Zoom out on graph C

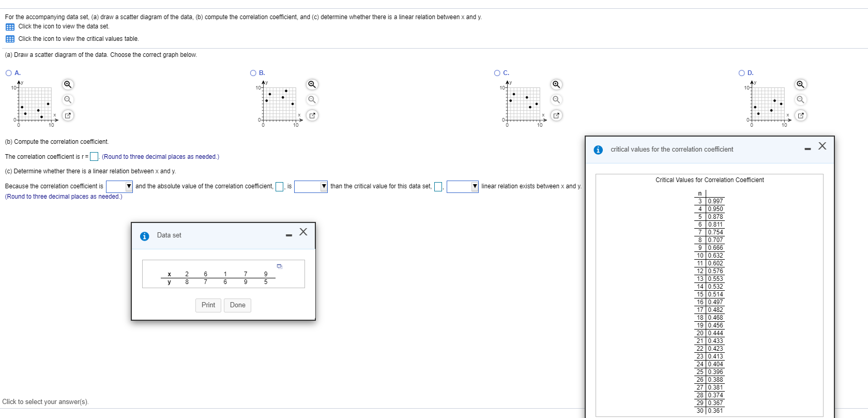[x=556, y=99]
